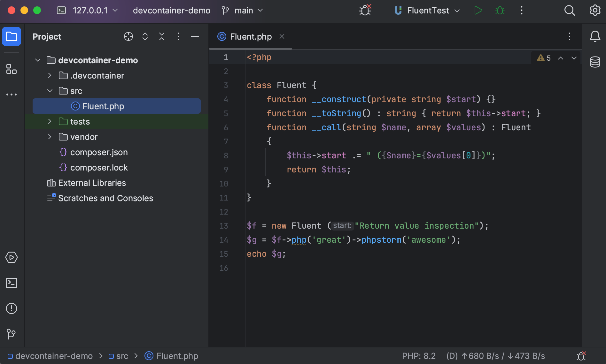Expand the tests folder

click(x=50, y=121)
